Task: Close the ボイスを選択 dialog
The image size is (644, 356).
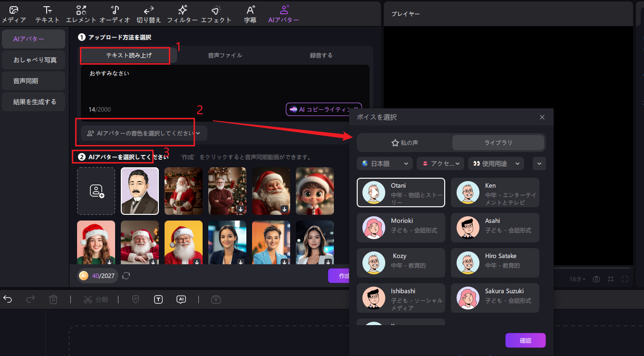Action: [542, 117]
